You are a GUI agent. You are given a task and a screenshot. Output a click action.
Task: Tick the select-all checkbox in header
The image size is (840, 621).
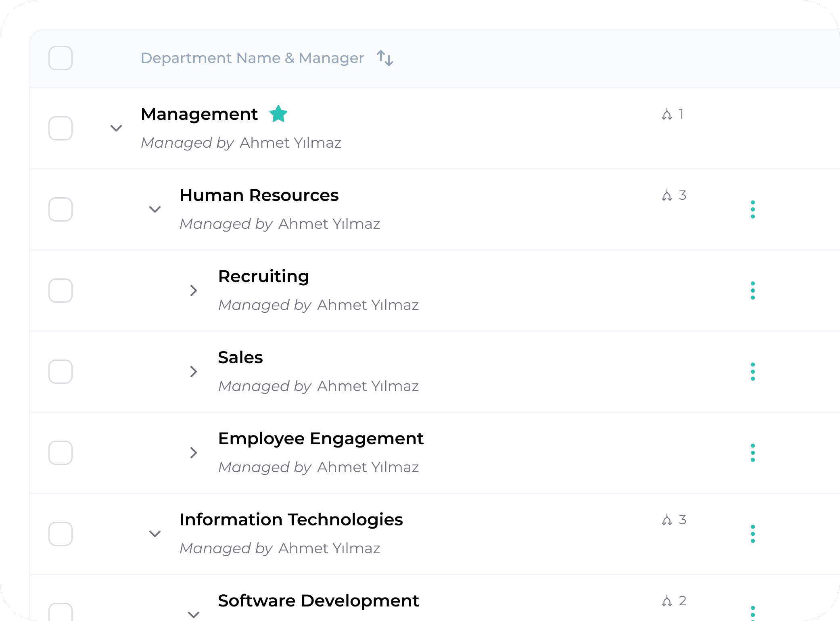click(x=61, y=58)
